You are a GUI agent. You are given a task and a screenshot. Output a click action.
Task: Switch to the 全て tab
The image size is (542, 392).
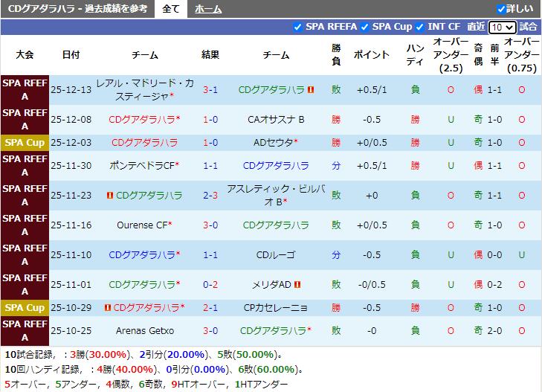(171, 9)
